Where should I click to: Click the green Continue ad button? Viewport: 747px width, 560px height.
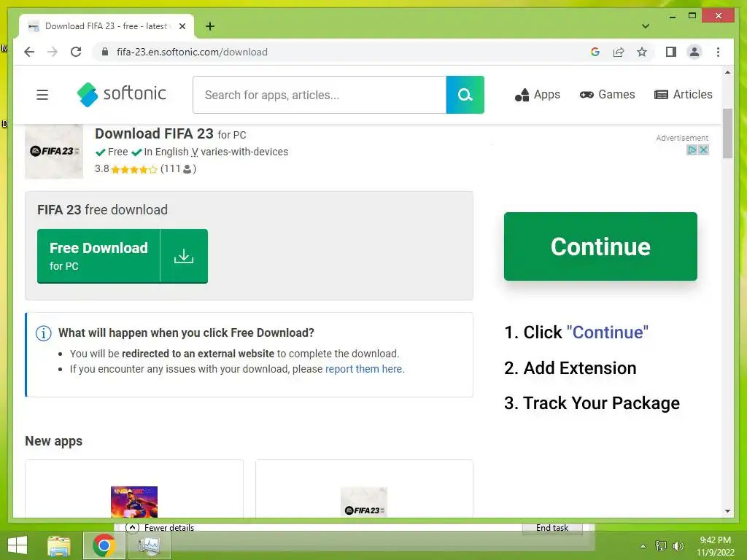tap(600, 246)
